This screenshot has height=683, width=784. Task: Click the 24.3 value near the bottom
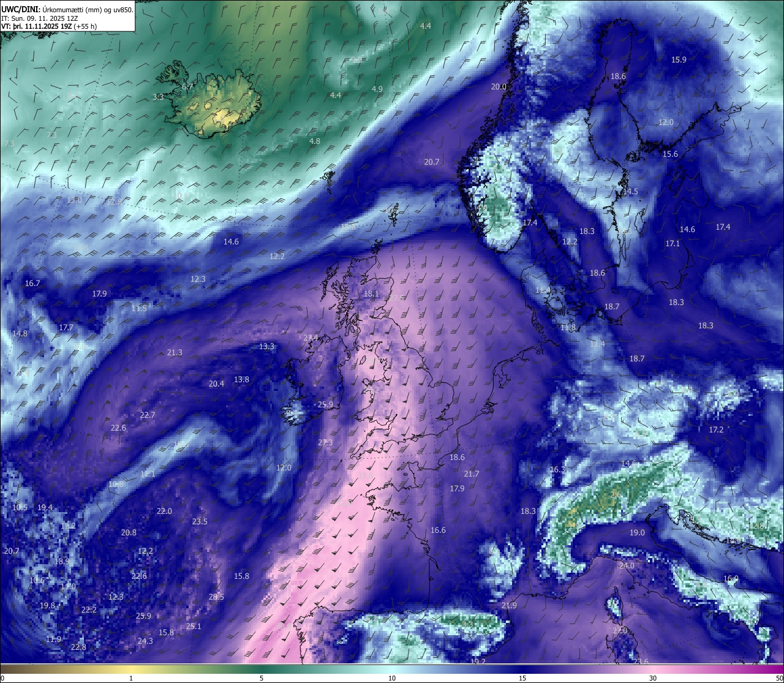tap(145, 641)
